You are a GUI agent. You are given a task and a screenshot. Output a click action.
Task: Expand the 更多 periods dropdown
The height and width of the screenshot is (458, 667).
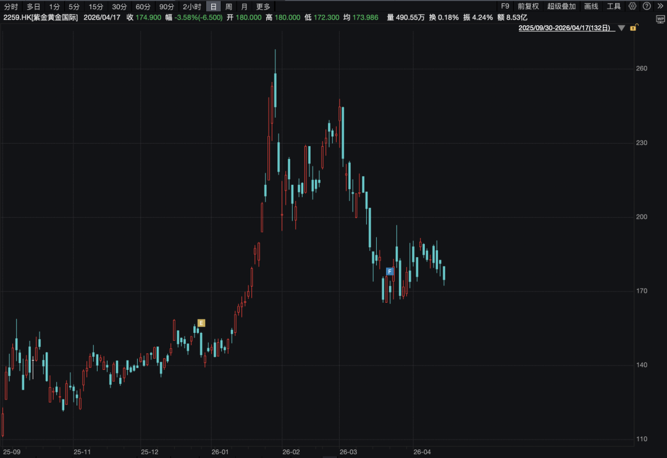[x=263, y=6]
